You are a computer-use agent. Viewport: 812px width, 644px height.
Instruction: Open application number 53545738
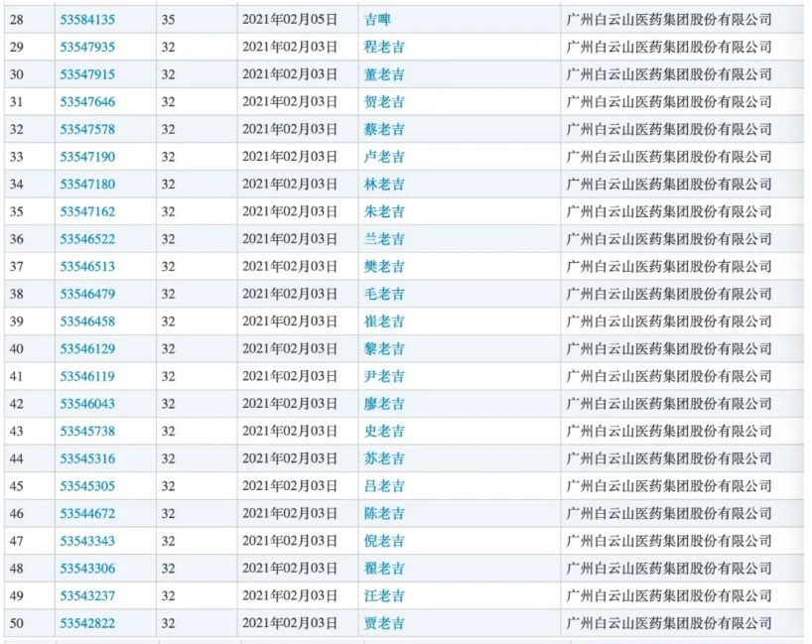coord(87,432)
